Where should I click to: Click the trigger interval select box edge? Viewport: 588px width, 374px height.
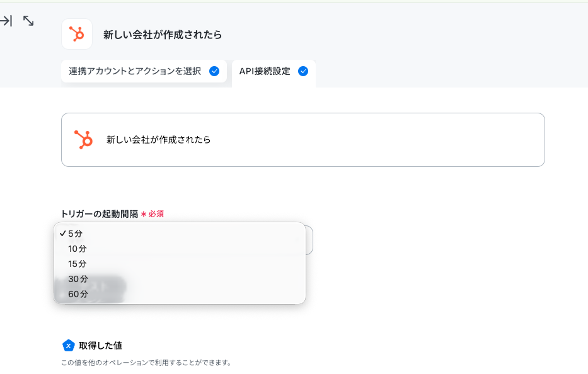[x=309, y=240]
